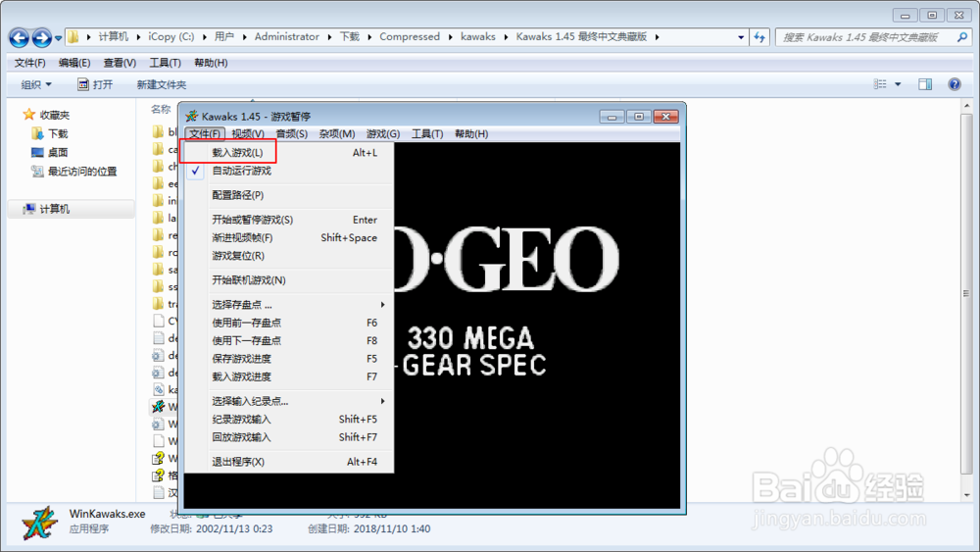The height and width of the screenshot is (552, 980).
Task: Open Explorer 帮助(H) menu
Action: click(x=211, y=63)
